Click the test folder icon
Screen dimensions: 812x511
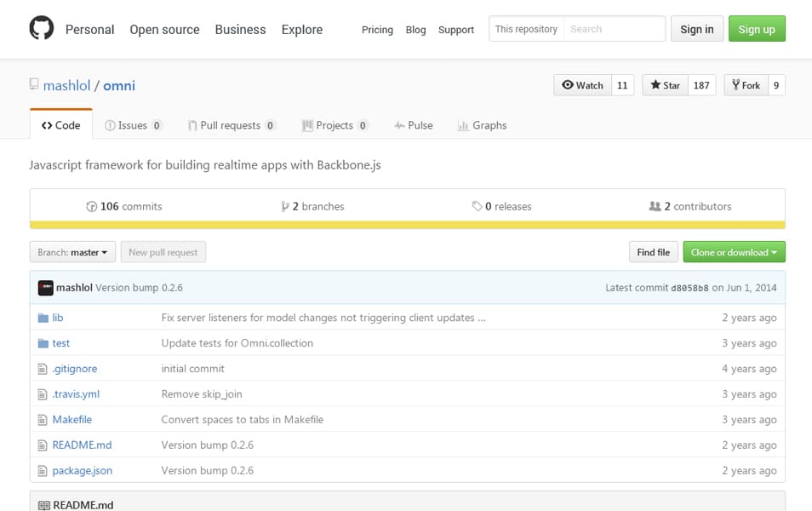[x=43, y=343]
